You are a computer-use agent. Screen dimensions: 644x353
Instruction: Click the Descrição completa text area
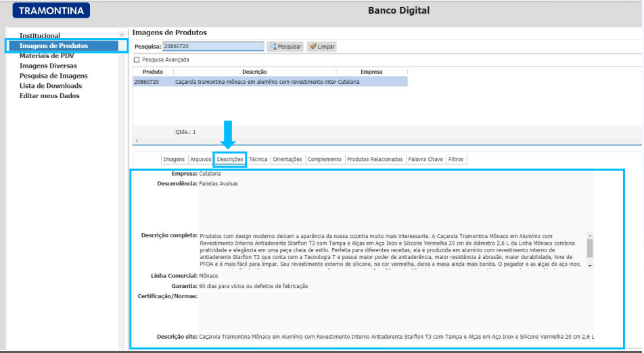coord(393,250)
